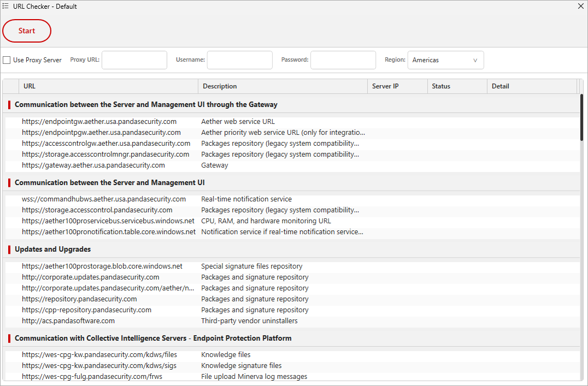Image resolution: width=588 pixels, height=386 pixels.
Task: Select row http://corporate.updates.pandasecurity.com/aether/n...
Action: pos(292,288)
